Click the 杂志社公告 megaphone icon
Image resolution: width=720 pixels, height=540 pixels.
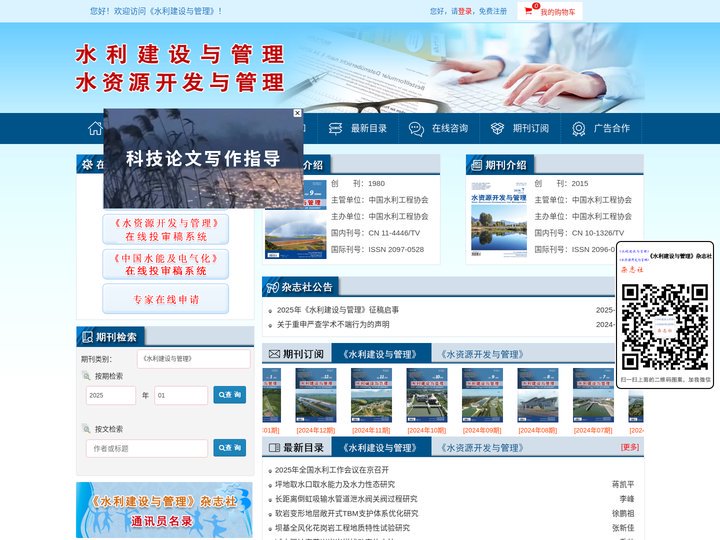point(272,287)
